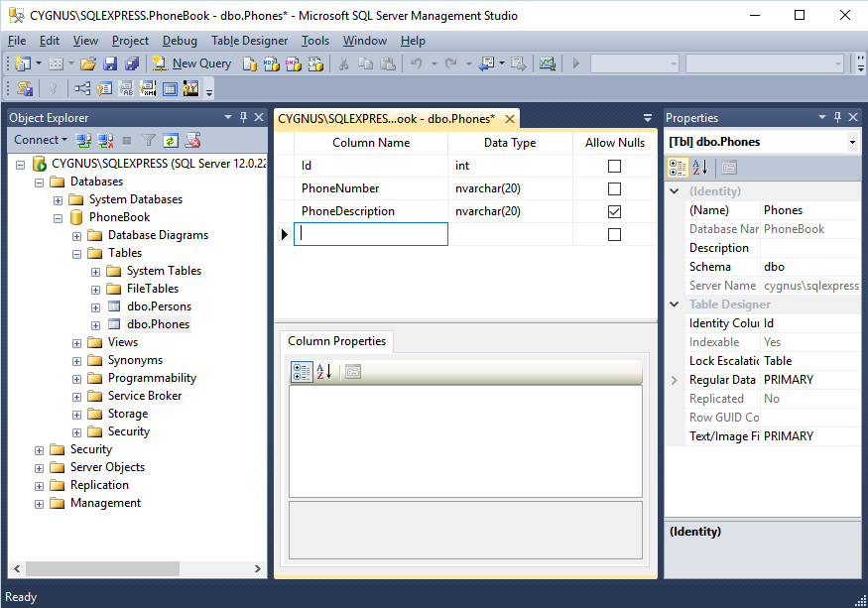Collapse the (Identity) category in Properties
This screenshot has height=608, width=868.
tap(675, 191)
